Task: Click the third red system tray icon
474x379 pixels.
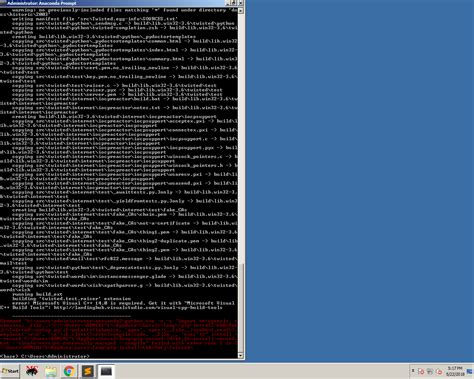Action: [x=439, y=371]
